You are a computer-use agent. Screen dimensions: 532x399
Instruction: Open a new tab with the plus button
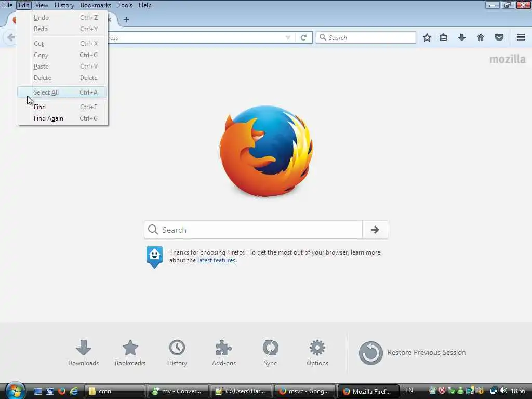point(126,20)
